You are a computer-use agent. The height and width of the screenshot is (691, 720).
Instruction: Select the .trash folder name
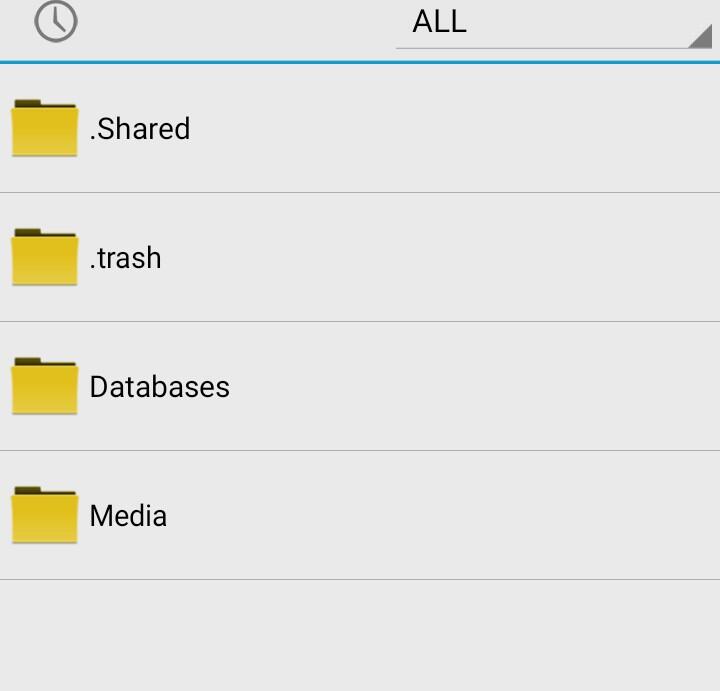coord(125,258)
